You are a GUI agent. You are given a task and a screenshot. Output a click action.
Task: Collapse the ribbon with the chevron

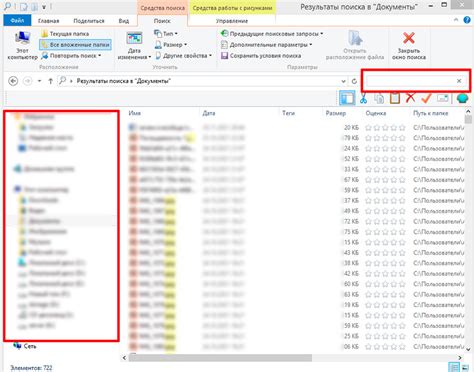click(x=456, y=20)
